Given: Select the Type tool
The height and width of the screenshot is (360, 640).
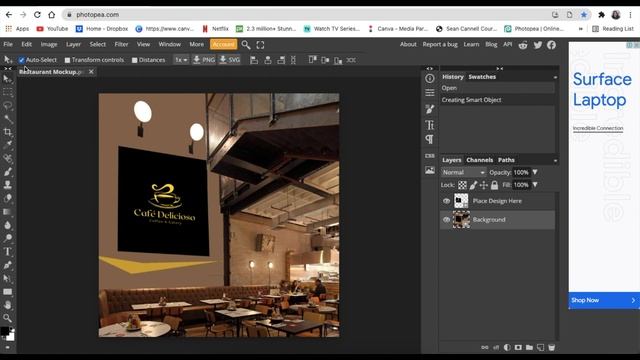Looking at the screenshot, I should (x=7, y=251).
